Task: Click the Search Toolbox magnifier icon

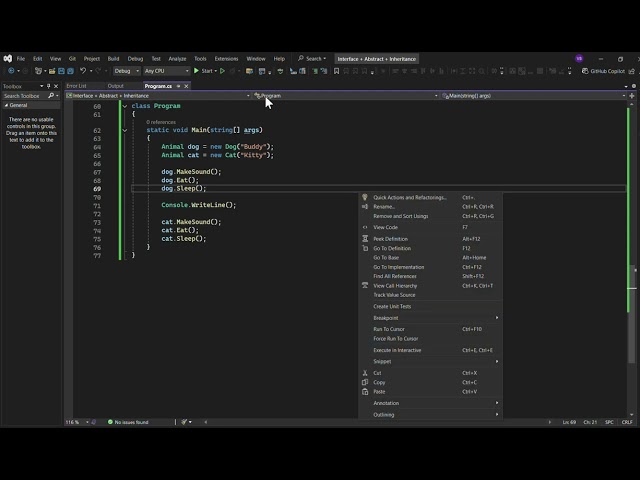Action: point(51,96)
